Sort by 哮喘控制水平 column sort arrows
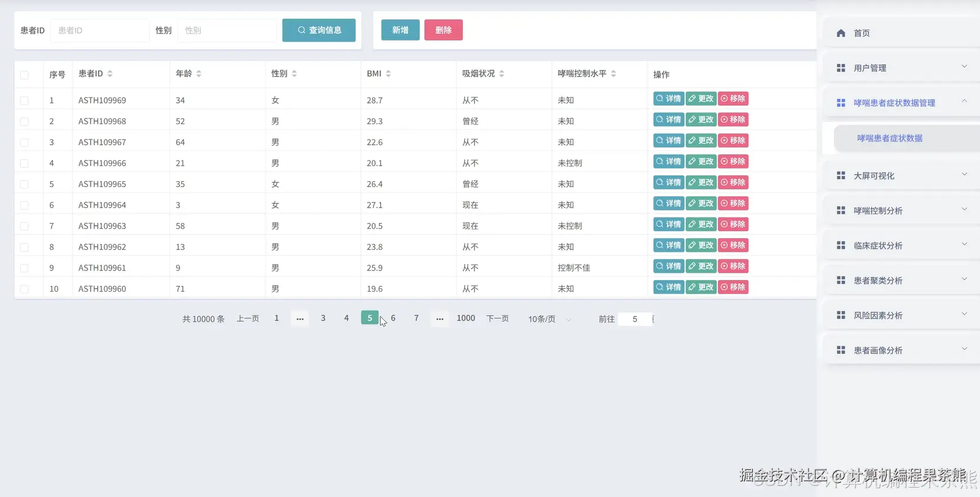The width and height of the screenshot is (980, 497). pyautogui.click(x=613, y=74)
